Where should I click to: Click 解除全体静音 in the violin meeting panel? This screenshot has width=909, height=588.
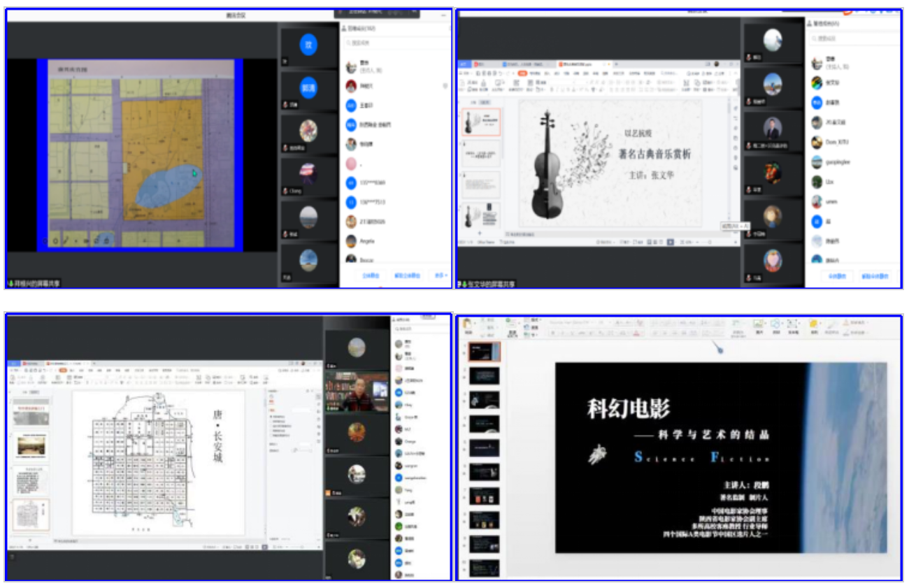click(875, 276)
